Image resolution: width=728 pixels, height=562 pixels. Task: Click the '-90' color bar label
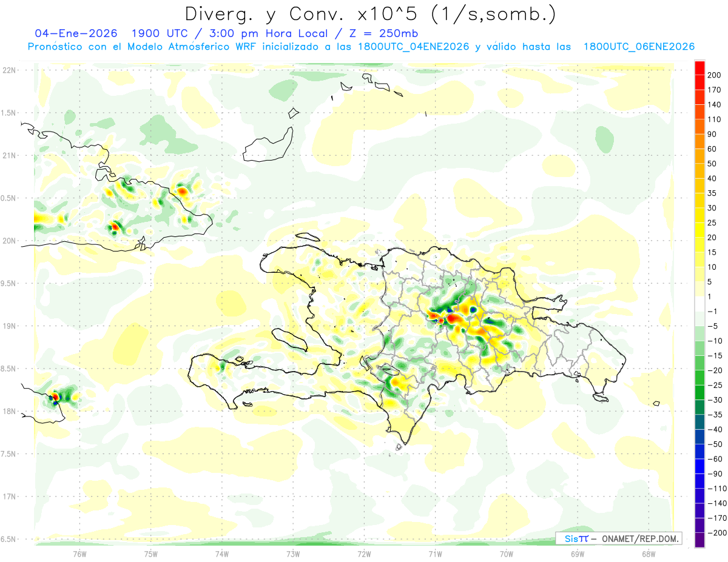[x=715, y=474]
